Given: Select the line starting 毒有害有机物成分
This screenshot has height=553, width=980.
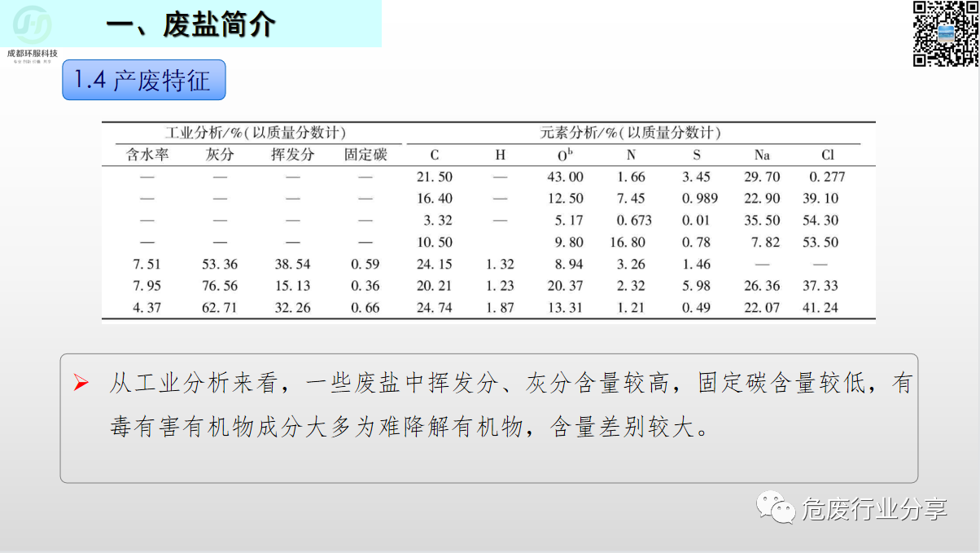Looking at the screenshot, I should pos(409,427).
